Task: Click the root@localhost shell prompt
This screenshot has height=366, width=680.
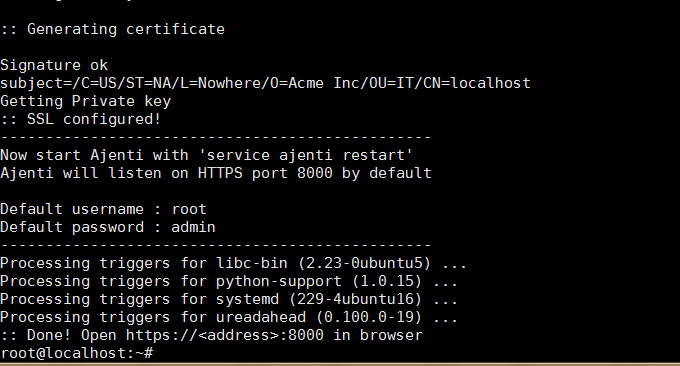Action: click(x=76, y=353)
